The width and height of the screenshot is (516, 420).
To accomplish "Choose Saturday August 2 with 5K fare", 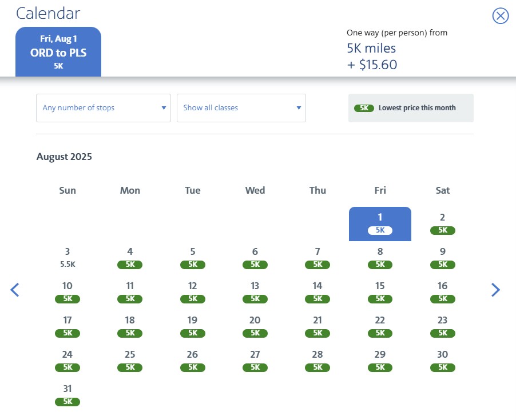I will click(442, 223).
